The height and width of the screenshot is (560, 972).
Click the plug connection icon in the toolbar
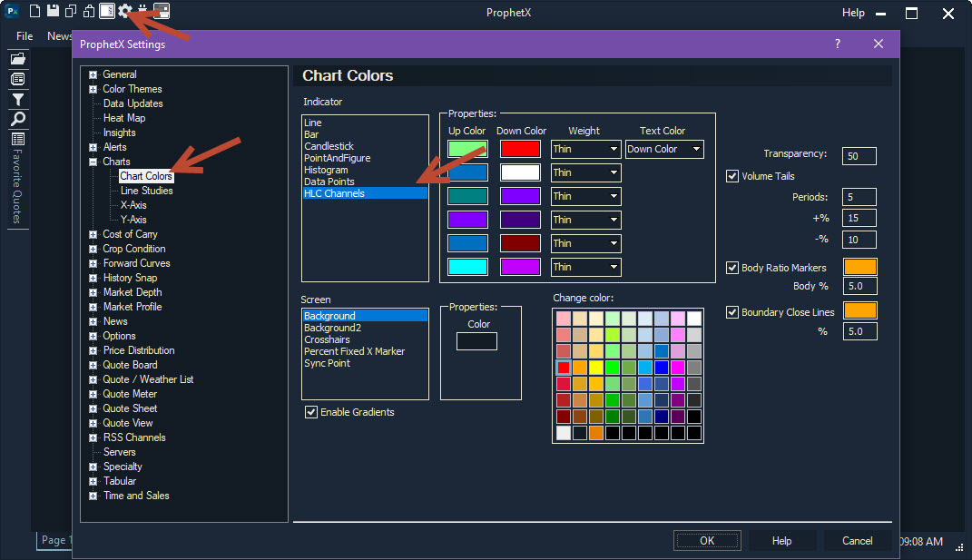[142, 11]
